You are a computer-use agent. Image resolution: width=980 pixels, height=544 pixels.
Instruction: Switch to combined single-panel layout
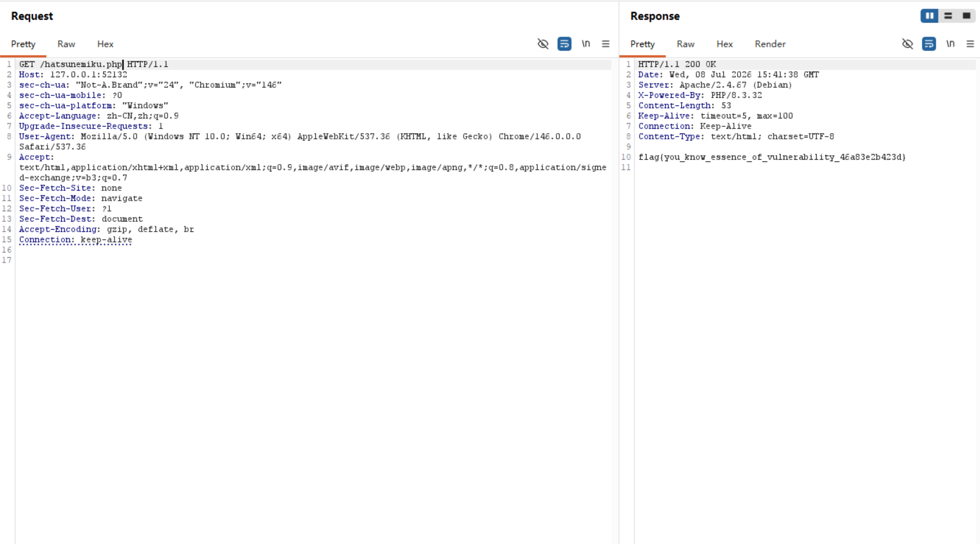[x=966, y=16]
